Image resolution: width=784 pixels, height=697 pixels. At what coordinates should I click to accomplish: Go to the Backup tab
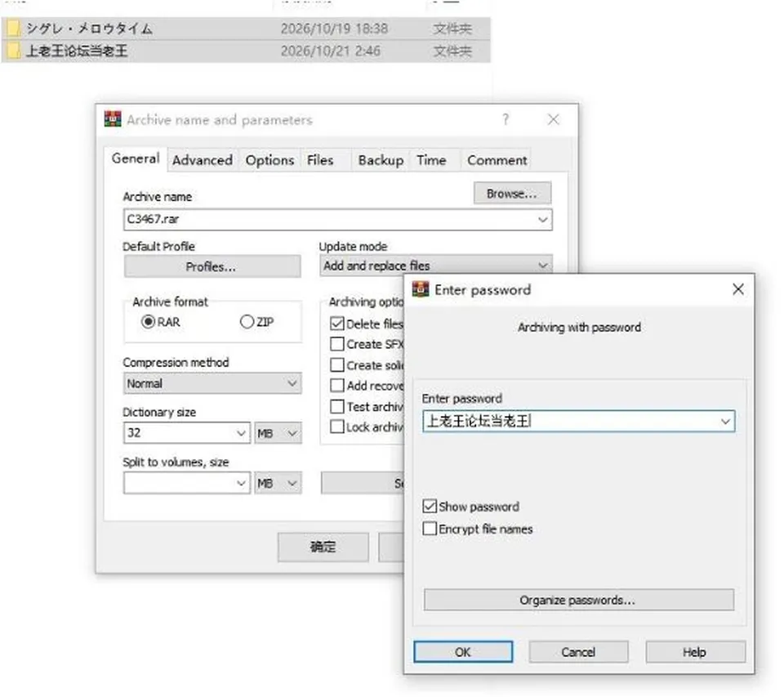[381, 160]
